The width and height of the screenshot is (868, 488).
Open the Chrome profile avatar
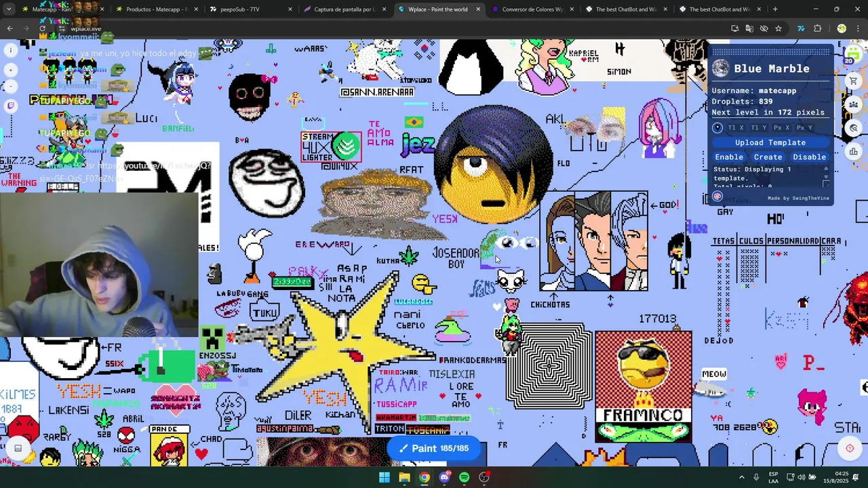tap(842, 28)
